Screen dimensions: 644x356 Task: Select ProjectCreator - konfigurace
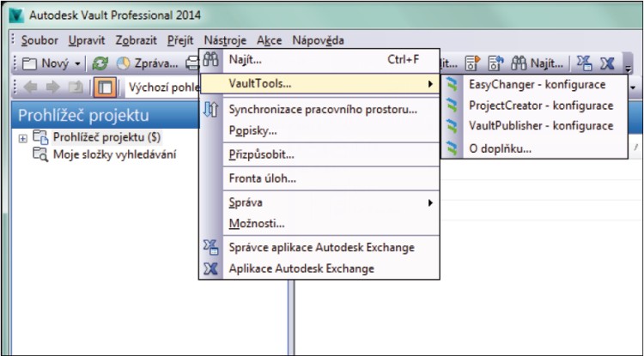coord(540,105)
